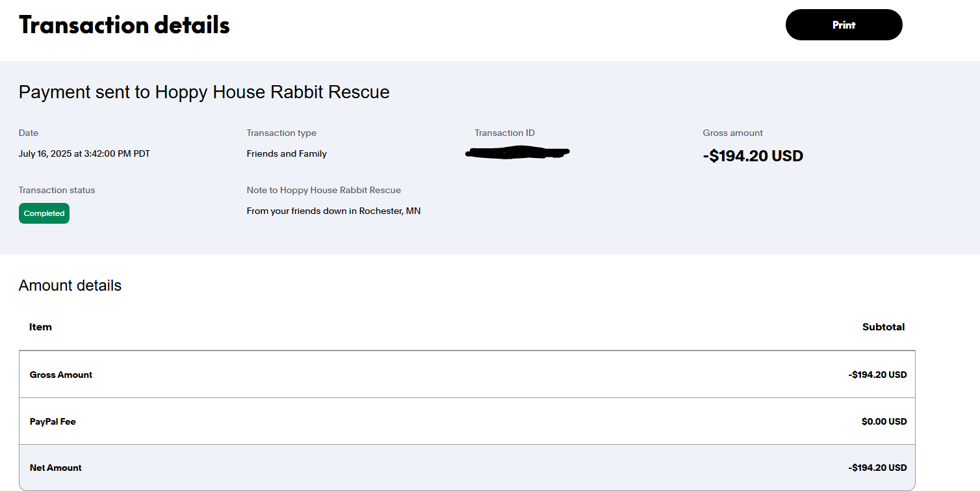Click the Subtotal column header
The width and height of the screenshot is (980, 491).
[x=883, y=327]
